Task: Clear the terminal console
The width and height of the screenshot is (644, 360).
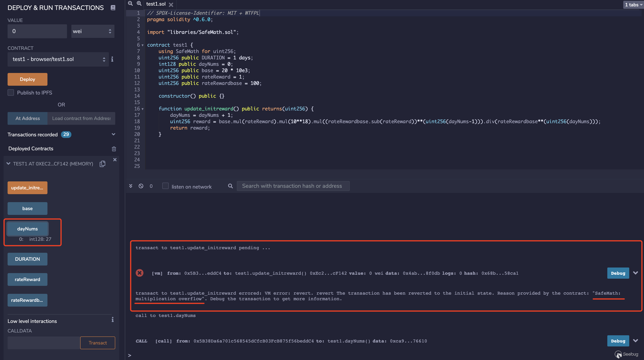Action: click(141, 186)
